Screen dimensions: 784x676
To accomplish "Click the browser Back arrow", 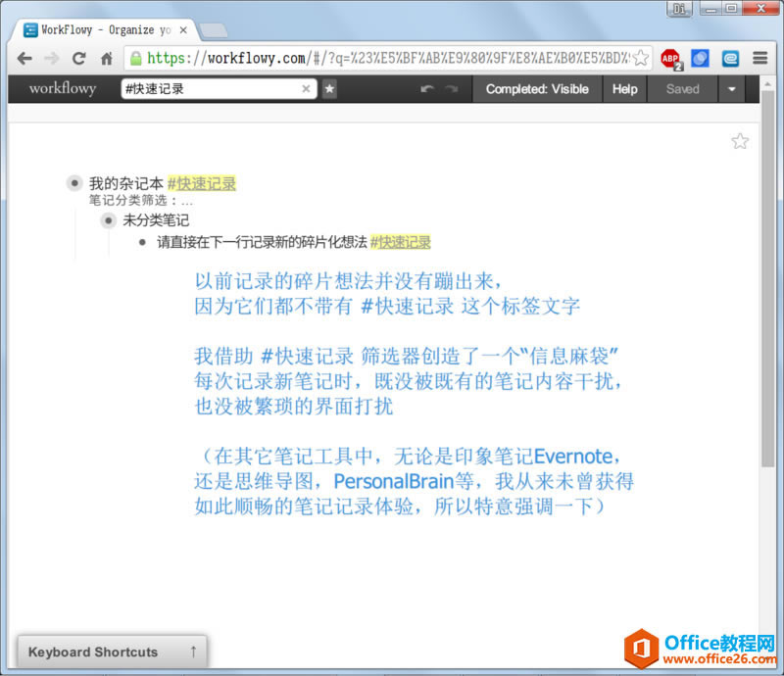I will pos(24,59).
